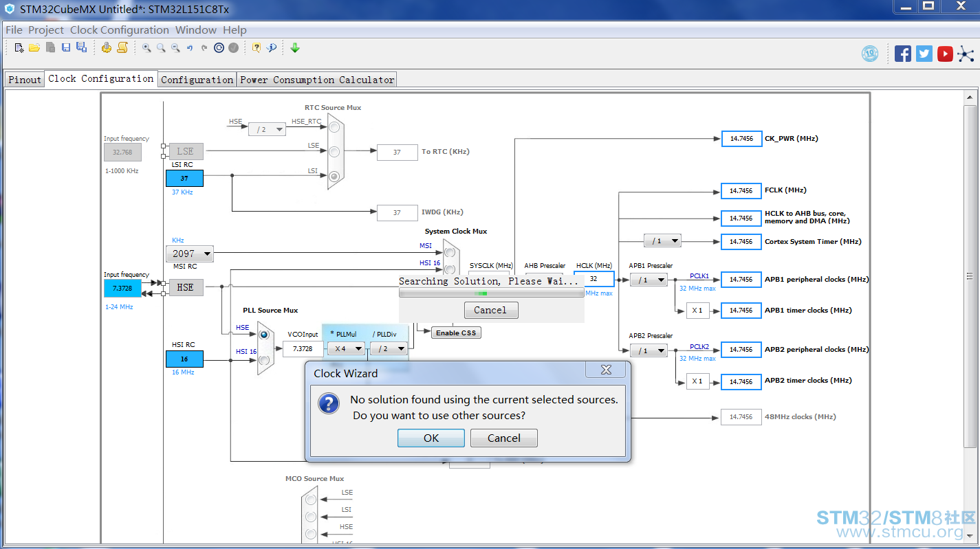The image size is (980, 549).
Task: Open the ST Facebook page icon
Action: [903, 54]
